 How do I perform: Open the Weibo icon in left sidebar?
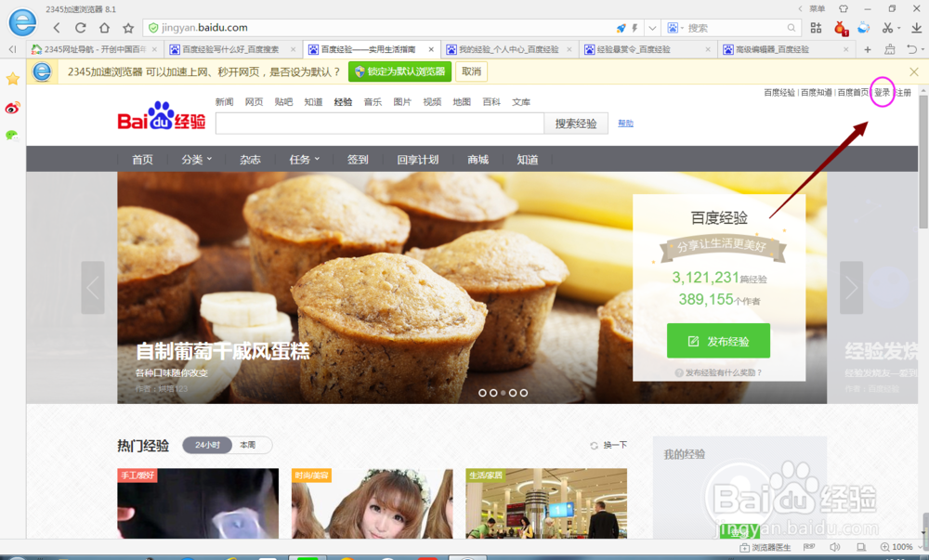pyautogui.click(x=12, y=107)
